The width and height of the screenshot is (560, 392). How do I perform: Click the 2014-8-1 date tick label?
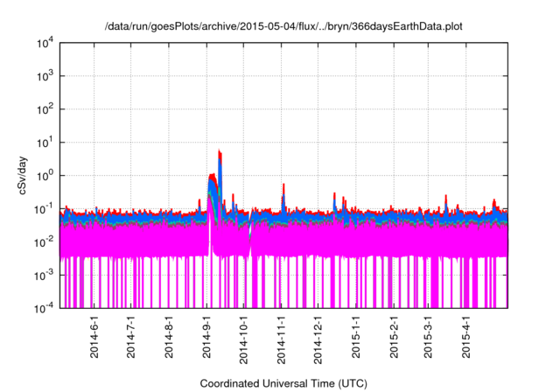[169, 337]
